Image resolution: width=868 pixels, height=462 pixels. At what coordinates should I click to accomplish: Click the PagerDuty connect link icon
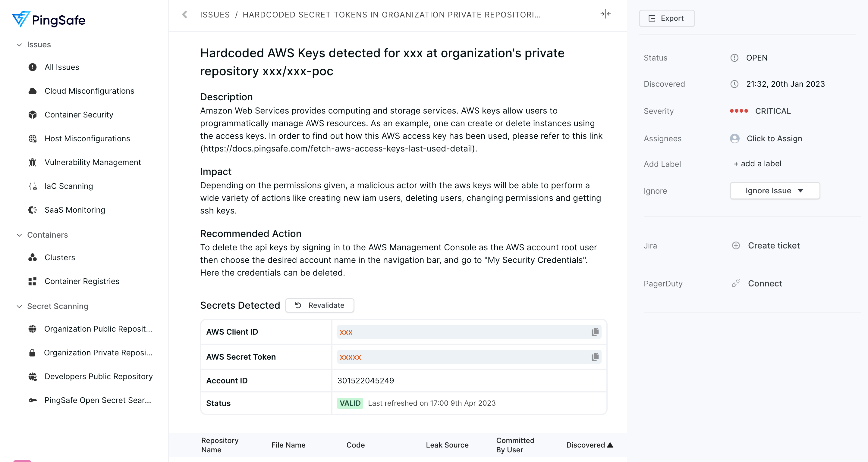[736, 283]
